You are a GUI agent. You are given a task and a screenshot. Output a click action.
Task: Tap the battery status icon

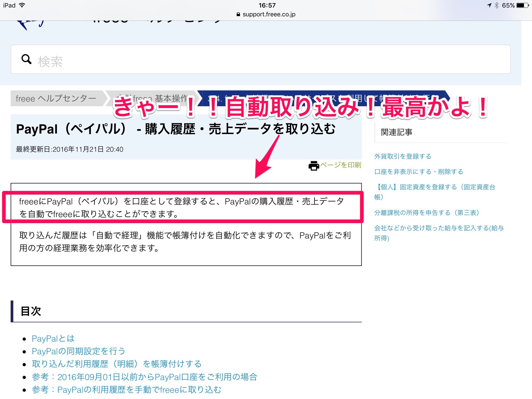click(522, 5)
